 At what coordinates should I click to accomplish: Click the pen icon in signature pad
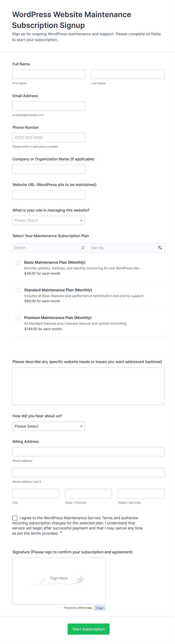[81, 579]
